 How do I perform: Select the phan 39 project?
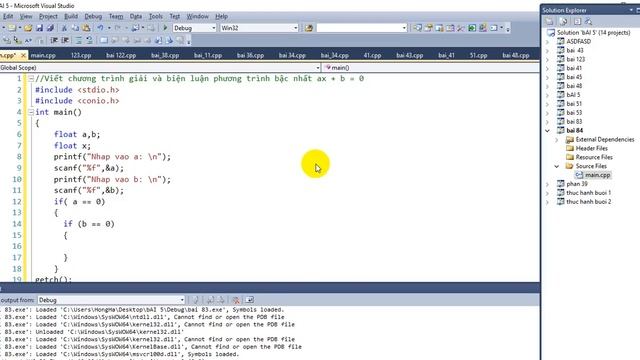tap(577, 184)
